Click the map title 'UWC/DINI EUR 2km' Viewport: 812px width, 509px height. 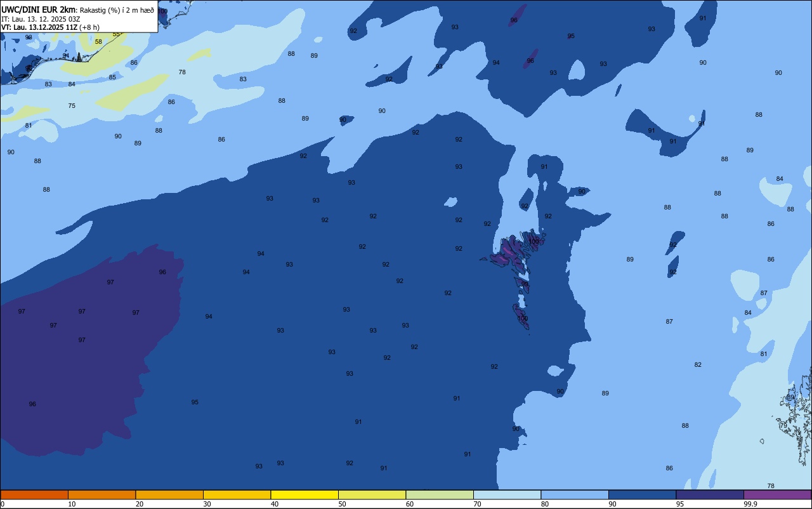click(x=38, y=9)
